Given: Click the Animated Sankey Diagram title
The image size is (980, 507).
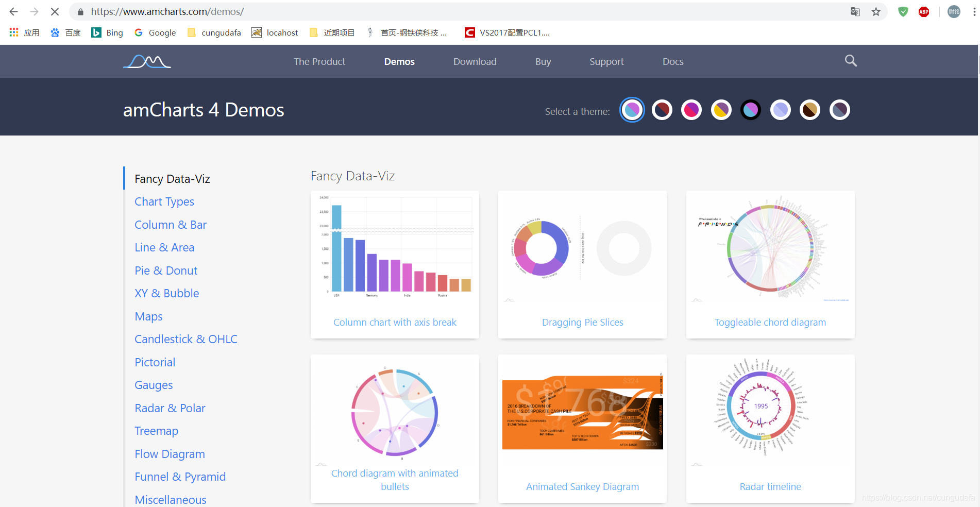Looking at the screenshot, I should coord(582,486).
